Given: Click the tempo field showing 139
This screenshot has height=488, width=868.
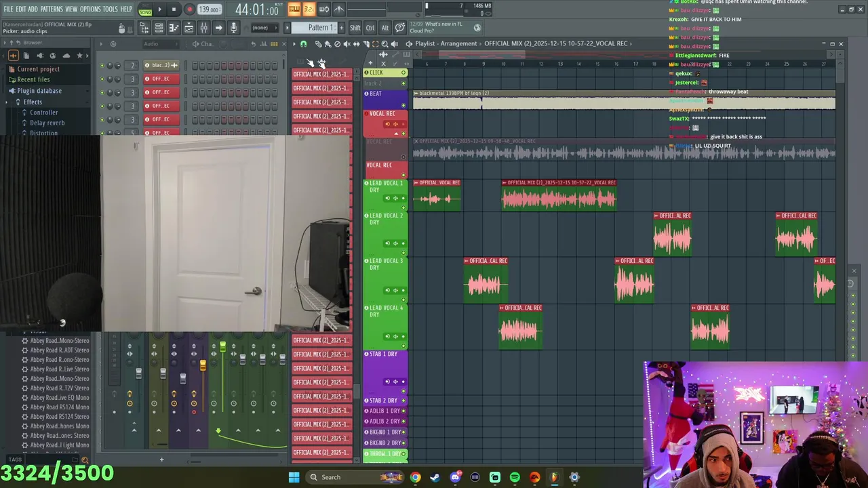Looking at the screenshot, I should click(x=209, y=9).
